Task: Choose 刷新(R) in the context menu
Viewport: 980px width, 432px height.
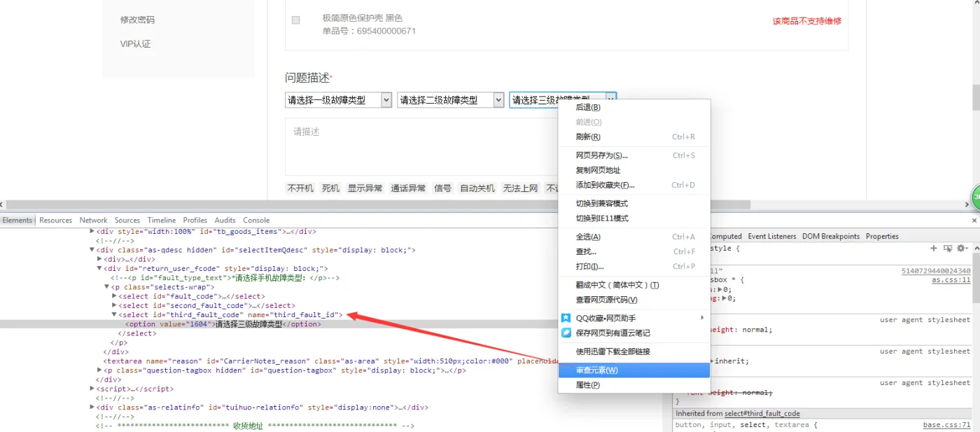Action: (x=634, y=137)
